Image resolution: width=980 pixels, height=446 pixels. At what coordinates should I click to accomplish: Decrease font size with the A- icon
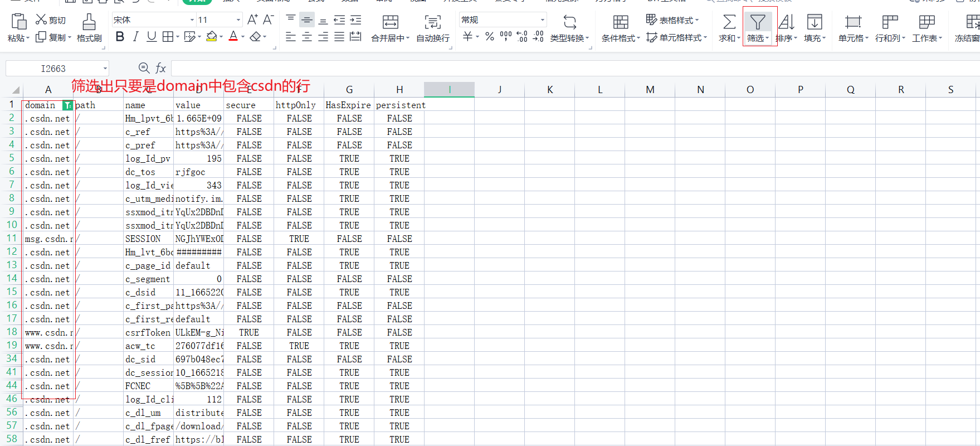click(x=268, y=20)
